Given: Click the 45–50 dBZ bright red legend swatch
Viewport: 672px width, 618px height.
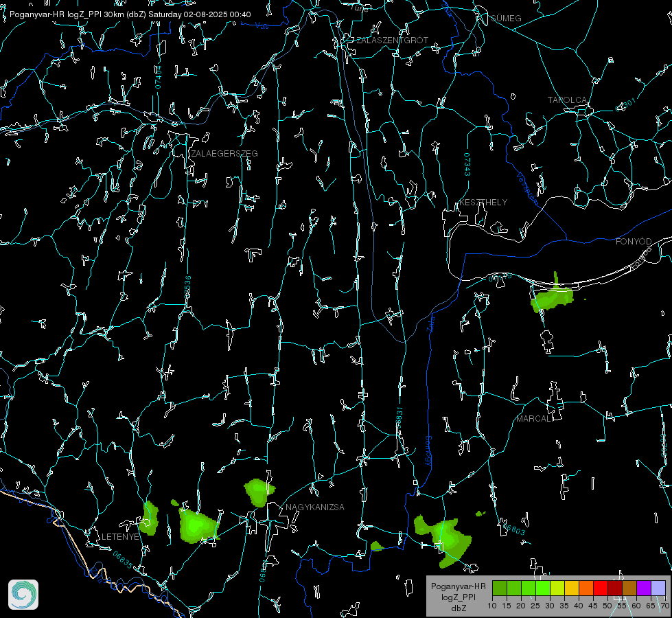Looking at the screenshot, I should coord(601,588).
